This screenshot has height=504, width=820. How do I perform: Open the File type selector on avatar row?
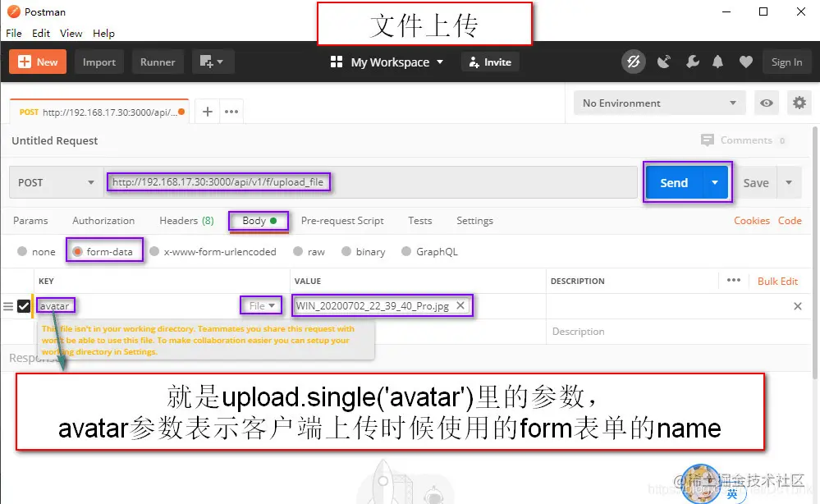260,305
